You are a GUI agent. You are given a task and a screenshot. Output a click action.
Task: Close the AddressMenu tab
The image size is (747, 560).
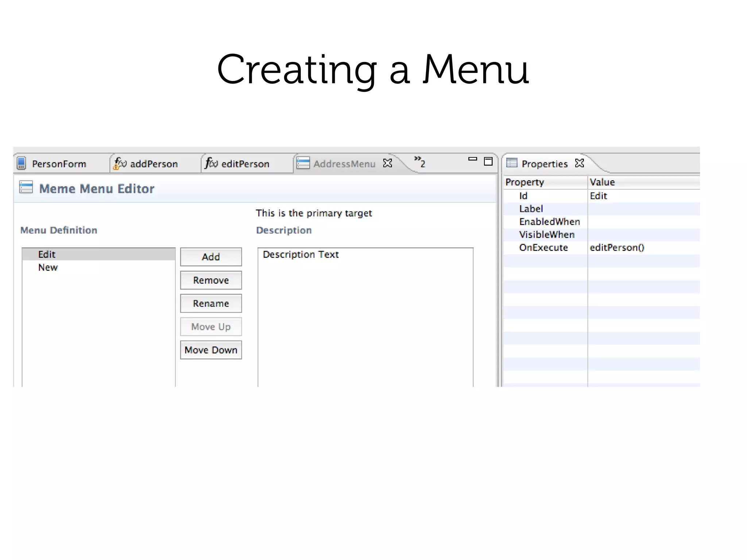[x=387, y=163]
